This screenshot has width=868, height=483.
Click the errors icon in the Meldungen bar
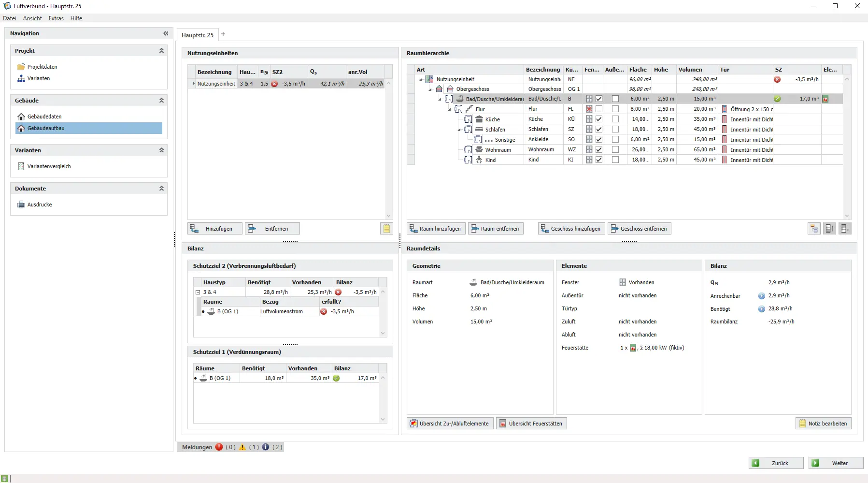tap(219, 447)
